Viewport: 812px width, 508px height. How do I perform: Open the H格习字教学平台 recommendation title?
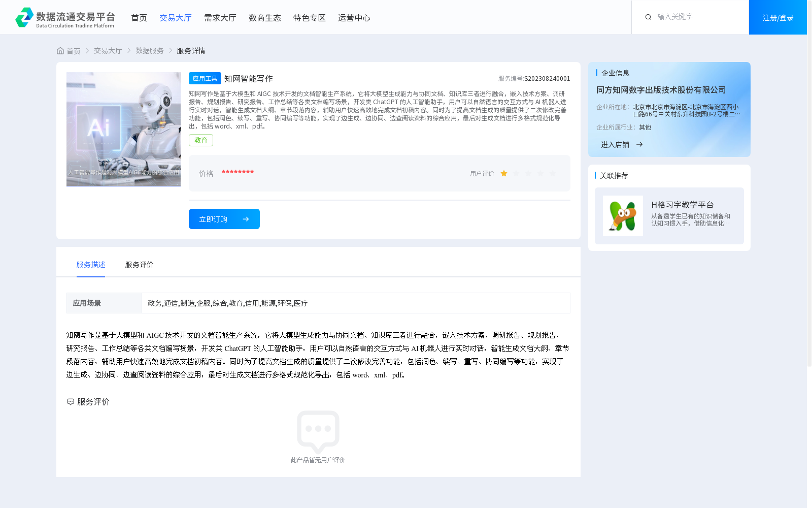tap(683, 205)
